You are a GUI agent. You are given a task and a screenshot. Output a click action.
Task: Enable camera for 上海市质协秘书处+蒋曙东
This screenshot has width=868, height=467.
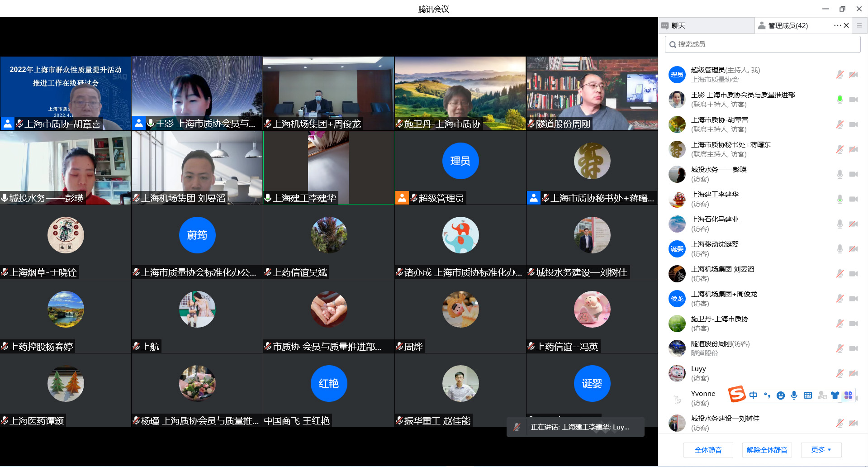854,149
